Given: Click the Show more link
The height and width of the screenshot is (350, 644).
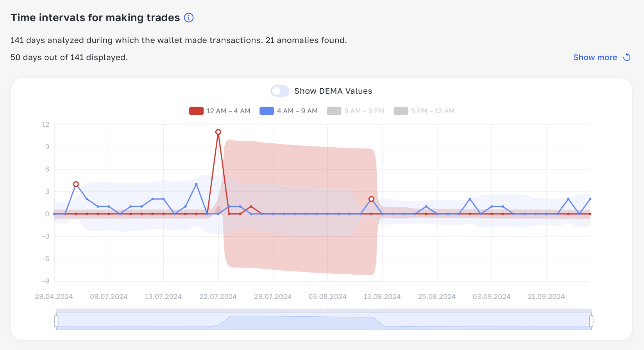Looking at the screenshot, I should (x=595, y=57).
